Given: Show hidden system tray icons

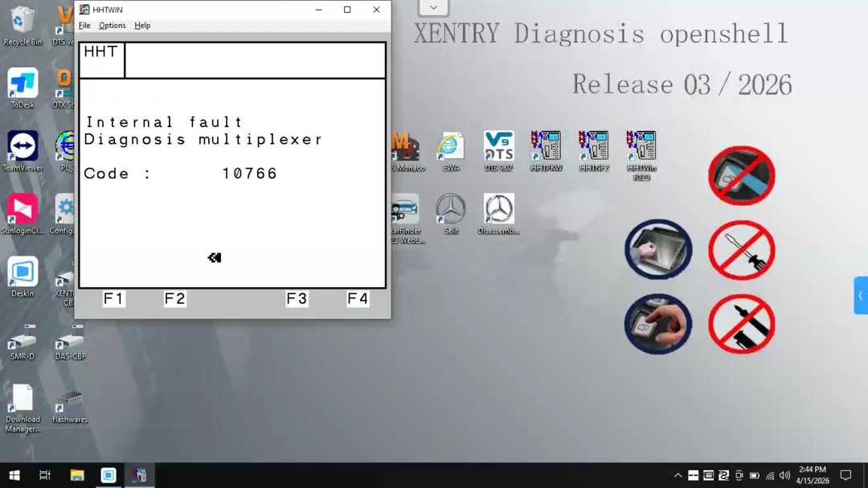Looking at the screenshot, I should coord(678,475).
